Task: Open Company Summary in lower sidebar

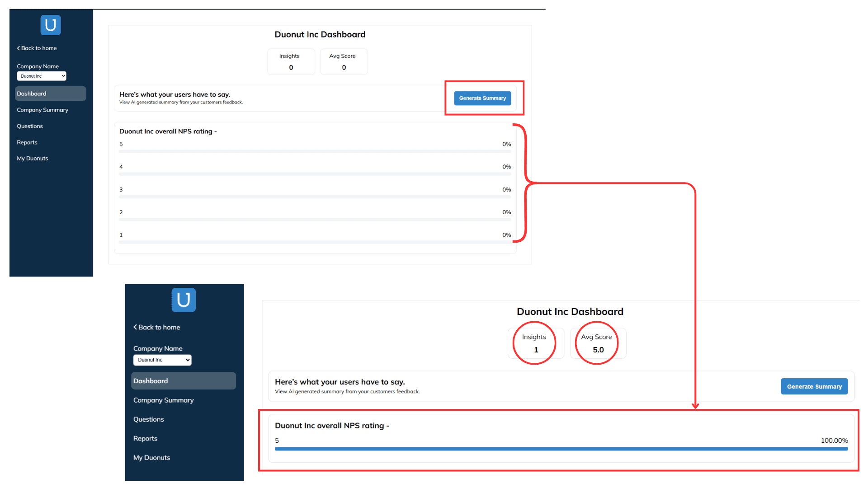Action: pos(163,400)
